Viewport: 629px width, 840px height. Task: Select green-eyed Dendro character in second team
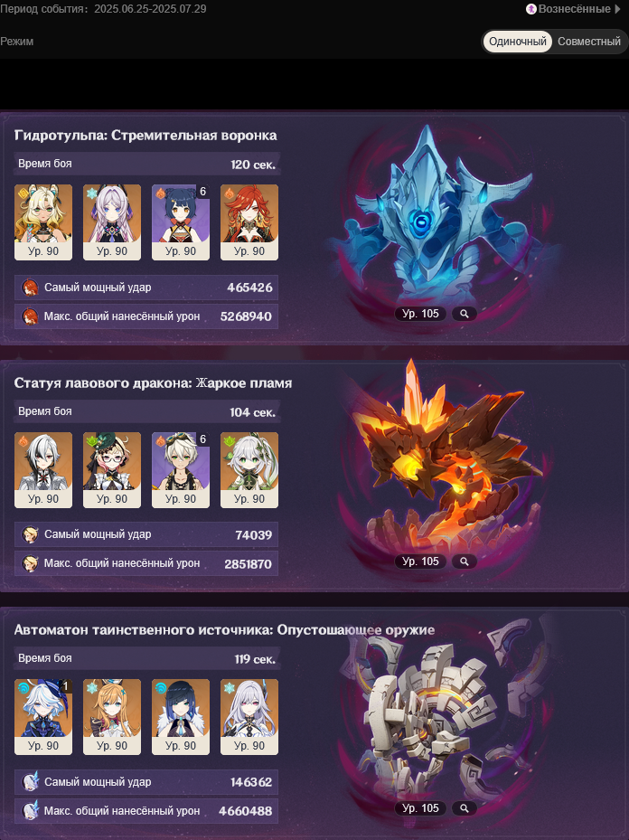[x=249, y=470]
